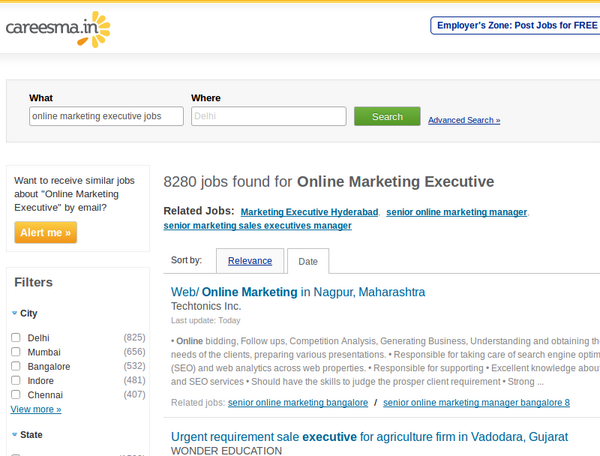Viewport: 600px width, 456px height.
Task: Click the green Search button
Action: [387, 116]
